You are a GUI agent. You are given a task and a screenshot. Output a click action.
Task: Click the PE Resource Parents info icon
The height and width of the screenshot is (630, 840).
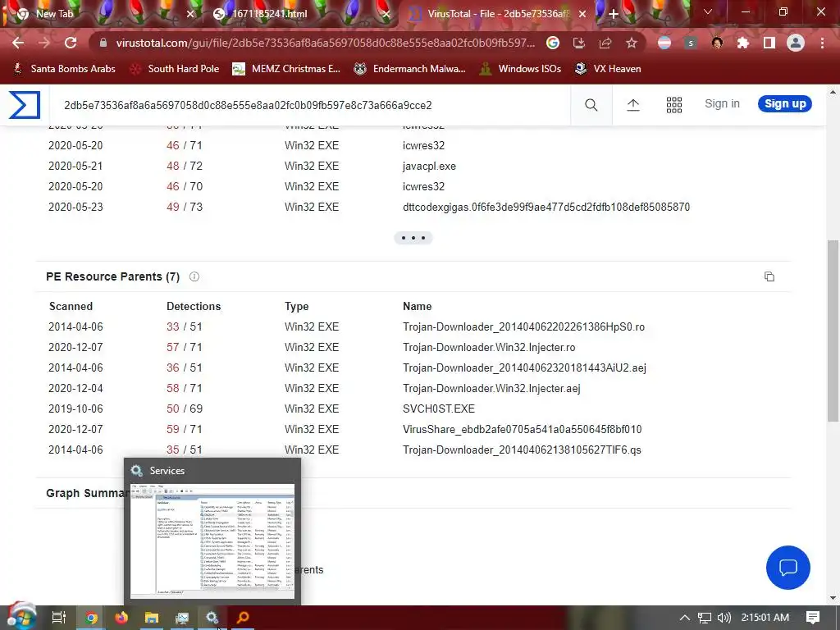coord(194,276)
